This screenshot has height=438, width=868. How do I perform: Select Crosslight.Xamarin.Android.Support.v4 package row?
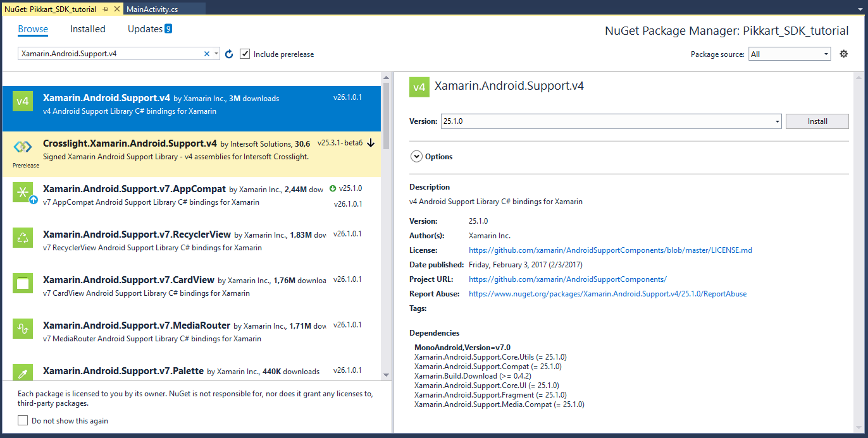[x=192, y=154]
